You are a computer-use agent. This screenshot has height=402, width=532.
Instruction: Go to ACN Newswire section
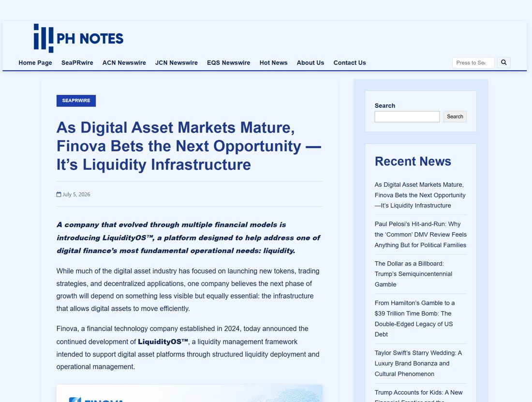pos(124,63)
